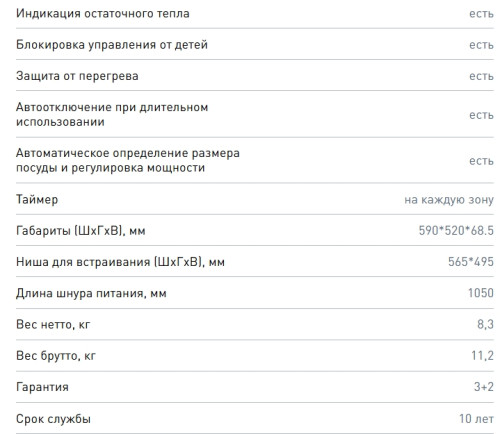This screenshot has width=500, height=434.
Task: Select the niche size value 565*495
Action: pyautogui.click(x=471, y=262)
